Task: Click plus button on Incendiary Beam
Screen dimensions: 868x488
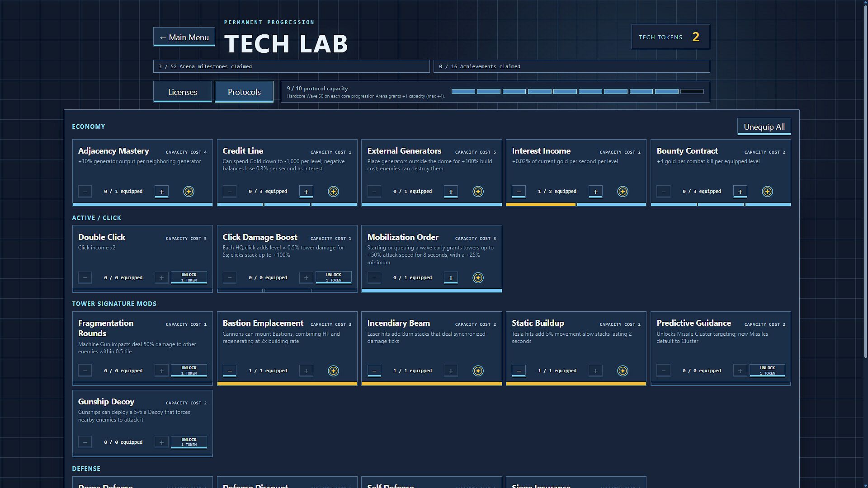Action: coord(451,371)
